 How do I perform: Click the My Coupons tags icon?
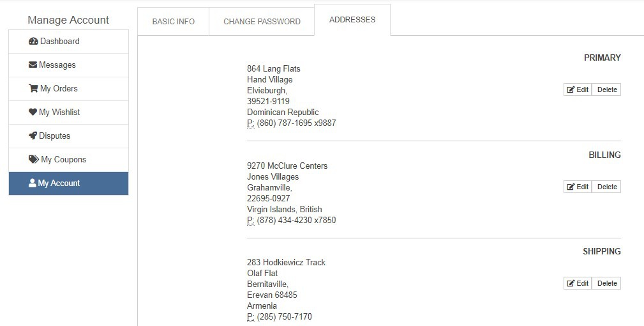[x=34, y=160]
